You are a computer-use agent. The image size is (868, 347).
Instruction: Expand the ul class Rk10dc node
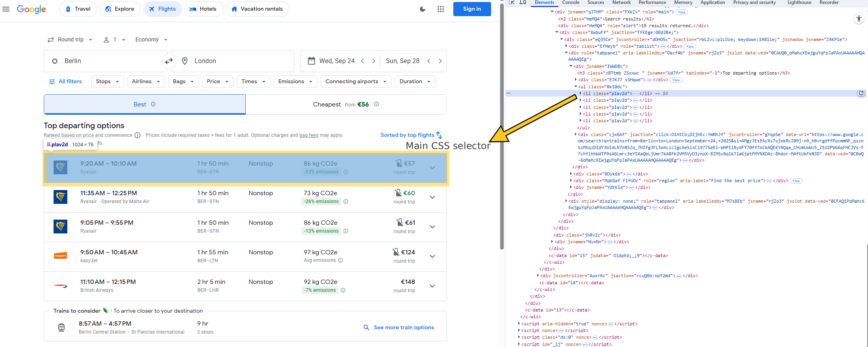pos(575,87)
